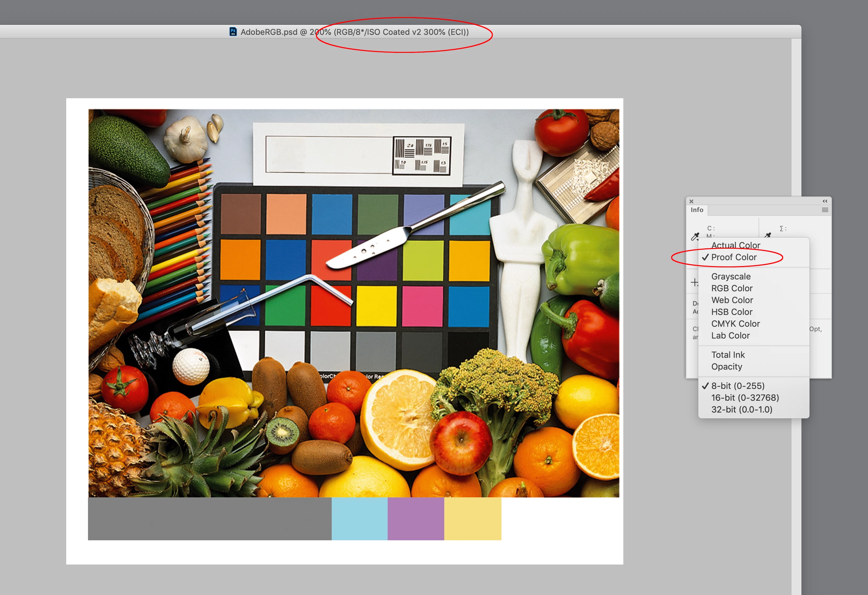
Task: Click the crosshair coordinates icon in Info panel
Action: tap(694, 282)
